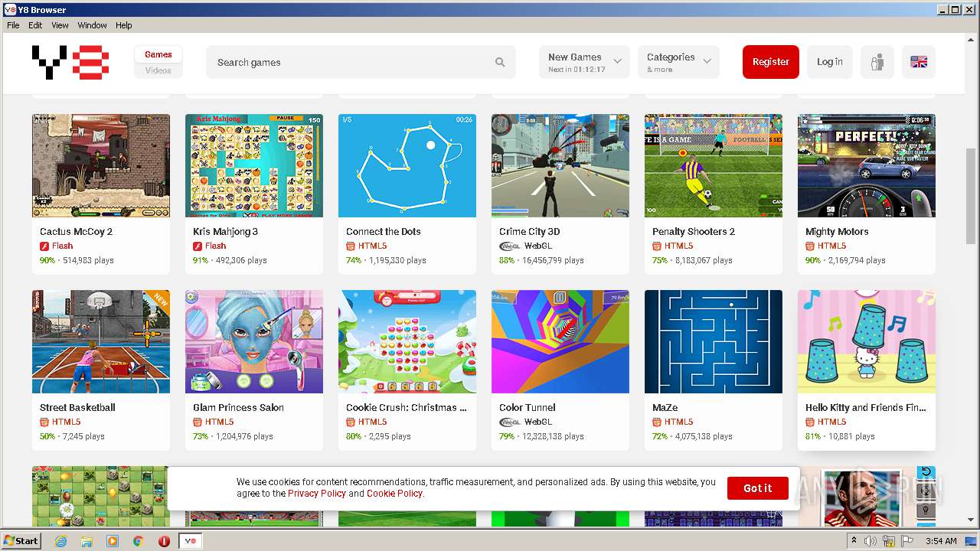Open the Window menu

[92, 25]
